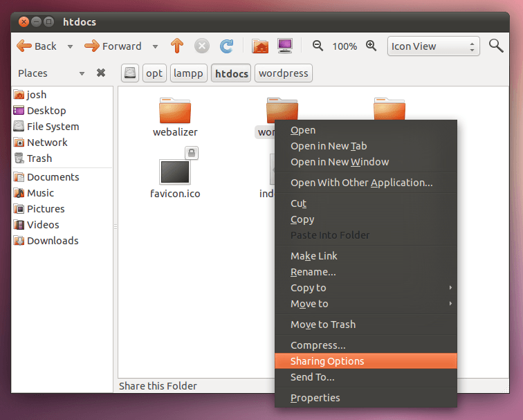Image resolution: width=523 pixels, height=420 pixels.
Task: Open Computer via the monitor toolbar icon
Action: (285, 46)
